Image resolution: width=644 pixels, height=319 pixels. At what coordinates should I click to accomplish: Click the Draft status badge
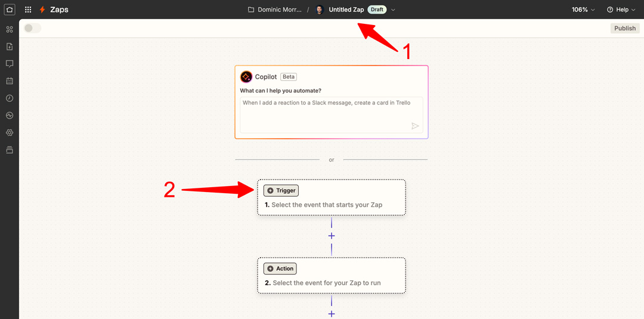click(x=377, y=10)
